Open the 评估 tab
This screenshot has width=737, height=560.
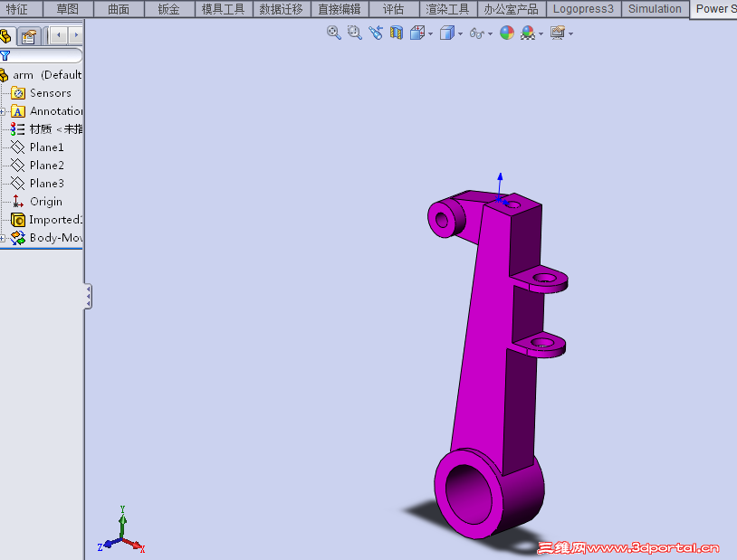tap(394, 9)
